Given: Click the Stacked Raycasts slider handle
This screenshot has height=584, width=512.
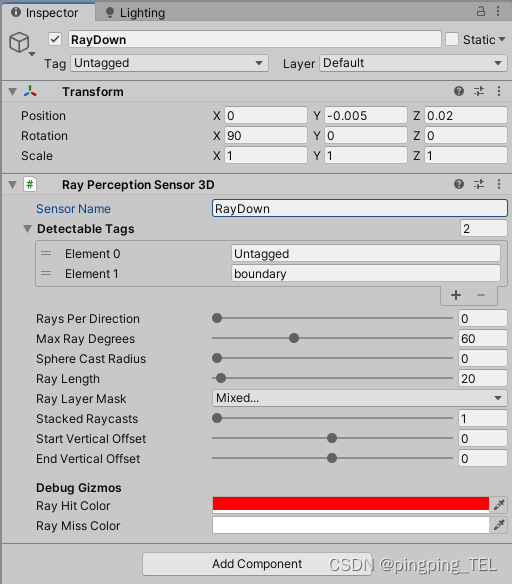Looking at the screenshot, I should [x=217, y=418].
